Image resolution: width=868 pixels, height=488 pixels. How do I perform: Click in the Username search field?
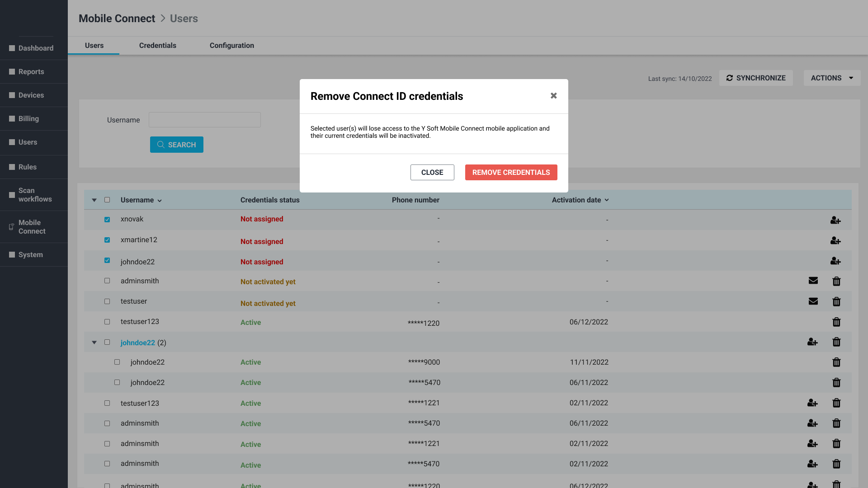pos(204,120)
